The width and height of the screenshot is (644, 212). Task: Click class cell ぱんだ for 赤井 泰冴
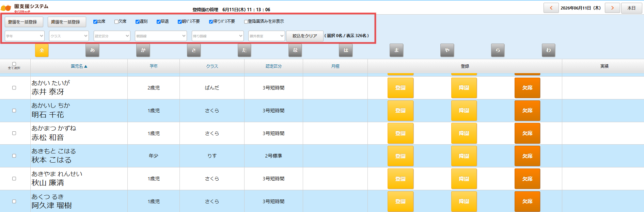[212, 88]
